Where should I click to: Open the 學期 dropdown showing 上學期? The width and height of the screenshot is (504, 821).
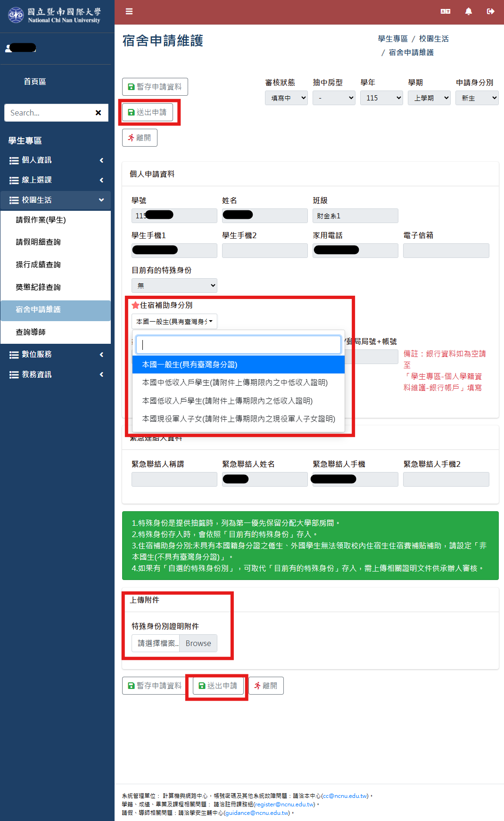(429, 98)
